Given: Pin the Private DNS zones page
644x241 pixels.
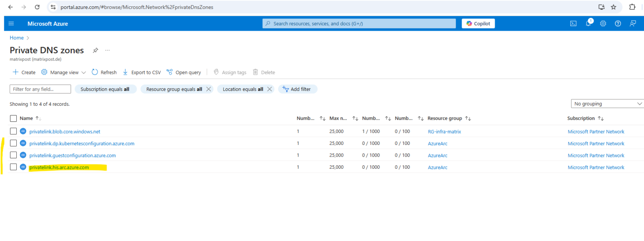Looking at the screenshot, I should coord(96,50).
